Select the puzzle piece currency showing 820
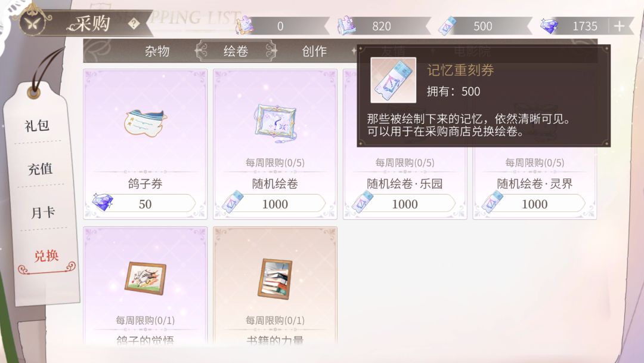644x363 pixels. [346, 26]
